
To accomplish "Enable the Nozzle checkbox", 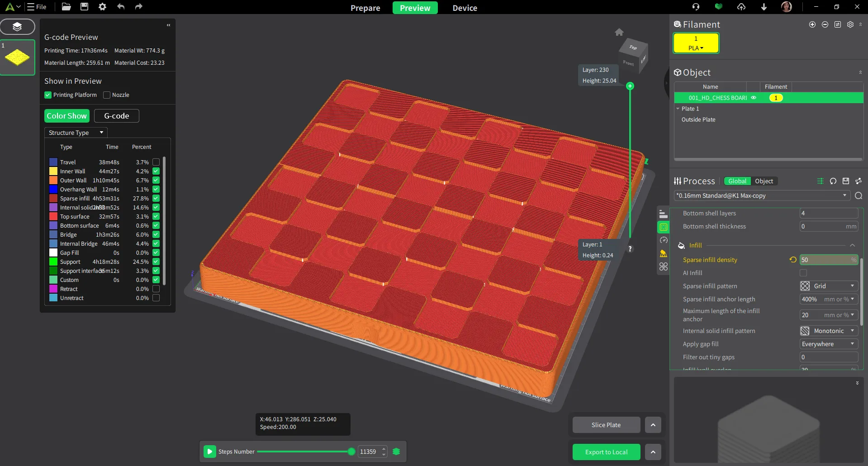I will point(107,95).
